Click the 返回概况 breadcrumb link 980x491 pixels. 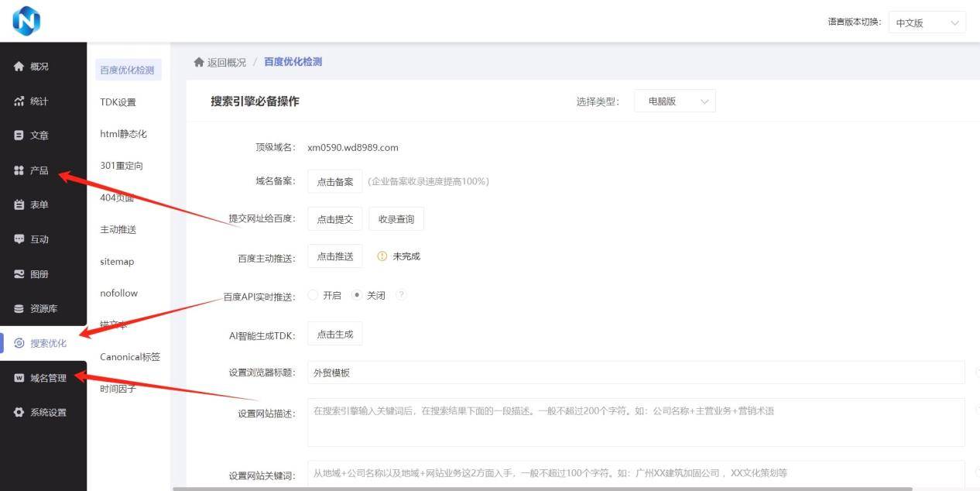pos(220,62)
